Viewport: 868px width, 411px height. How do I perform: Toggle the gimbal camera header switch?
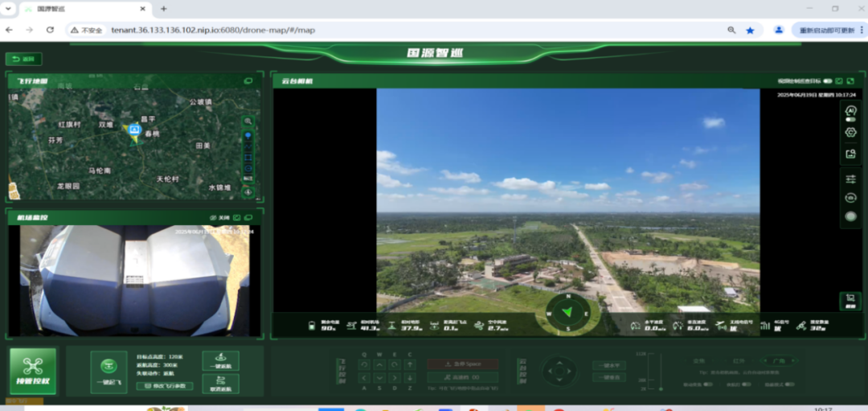[827, 81]
